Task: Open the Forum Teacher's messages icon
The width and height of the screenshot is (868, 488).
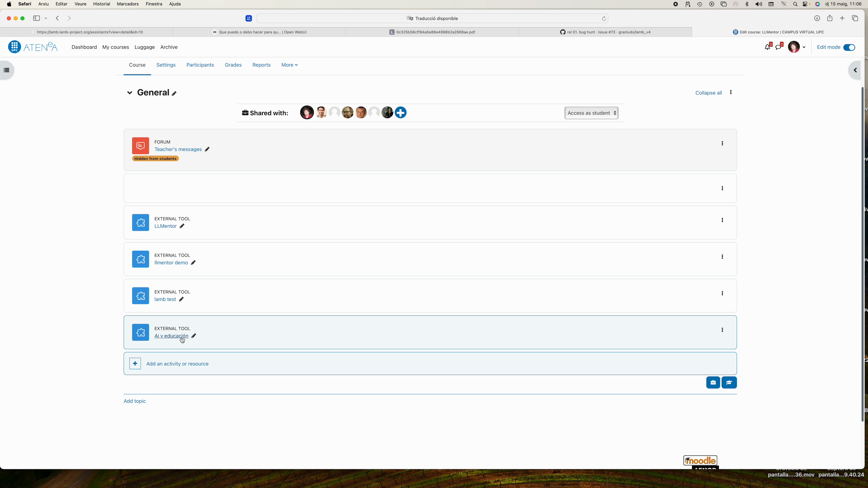Action: (140, 146)
